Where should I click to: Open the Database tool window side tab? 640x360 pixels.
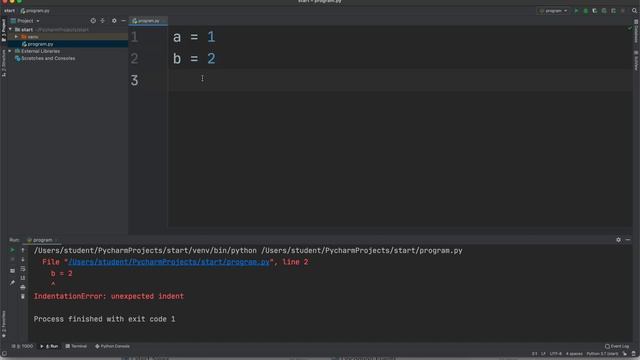coord(636,31)
